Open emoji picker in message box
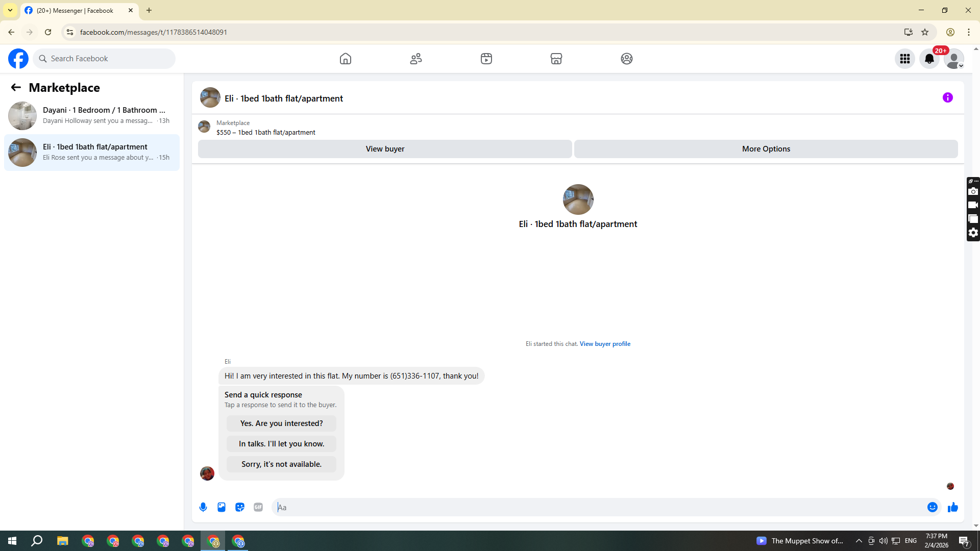Image resolution: width=980 pixels, height=551 pixels. 932,507
